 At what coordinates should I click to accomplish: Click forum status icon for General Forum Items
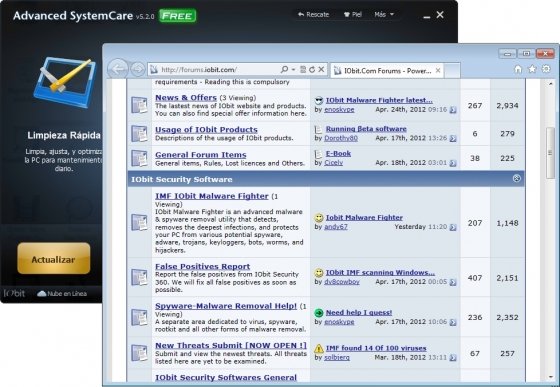click(139, 158)
